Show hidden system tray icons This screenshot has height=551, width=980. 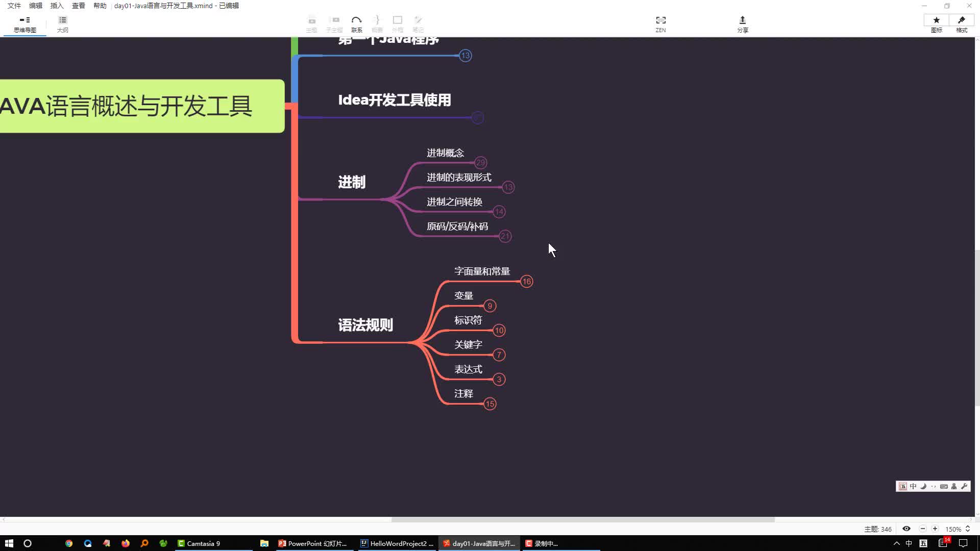click(x=896, y=543)
